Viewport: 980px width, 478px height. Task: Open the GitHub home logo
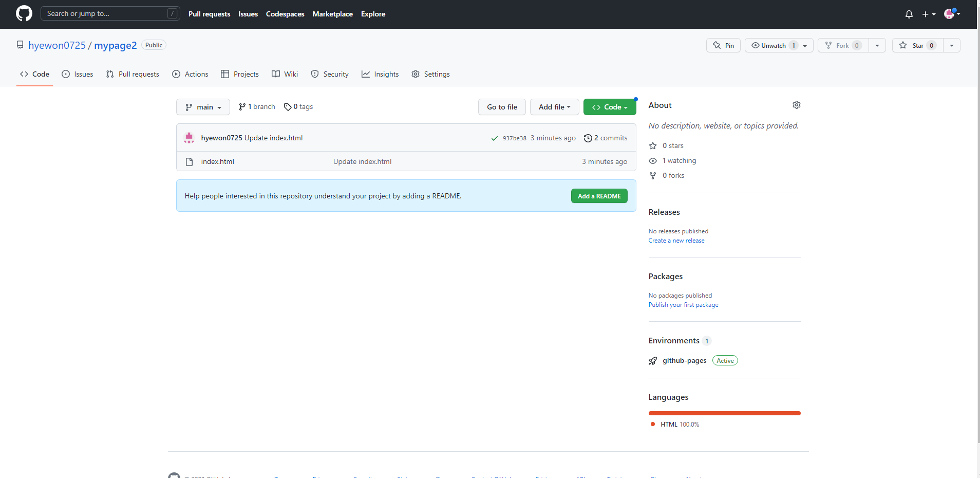point(24,14)
